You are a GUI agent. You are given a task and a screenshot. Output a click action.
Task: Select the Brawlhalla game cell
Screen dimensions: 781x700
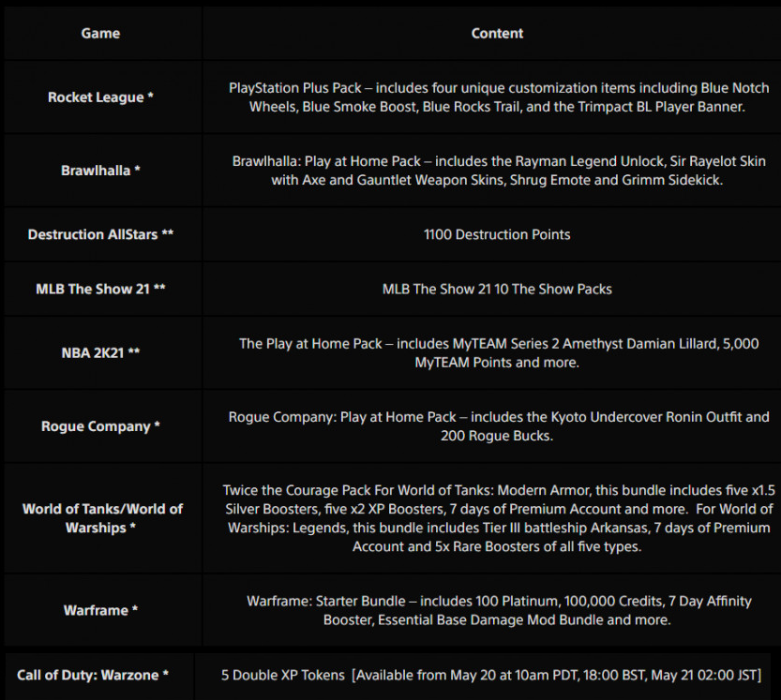click(100, 171)
